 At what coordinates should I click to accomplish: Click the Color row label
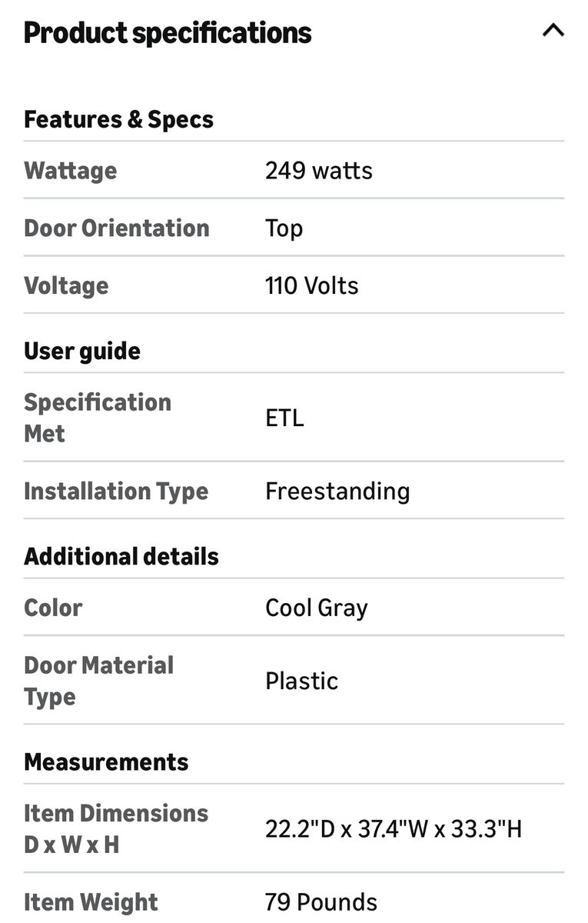(53, 607)
